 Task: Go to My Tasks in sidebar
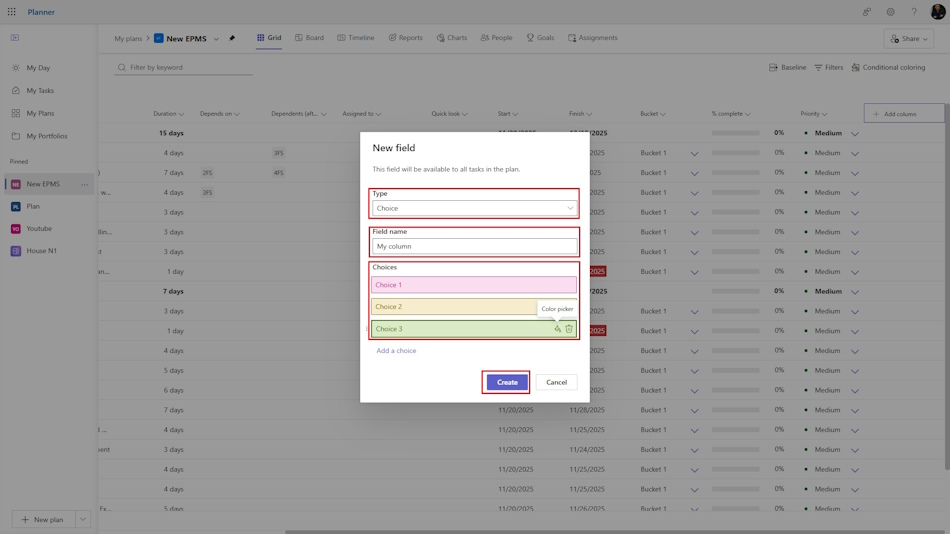point(40,90)
